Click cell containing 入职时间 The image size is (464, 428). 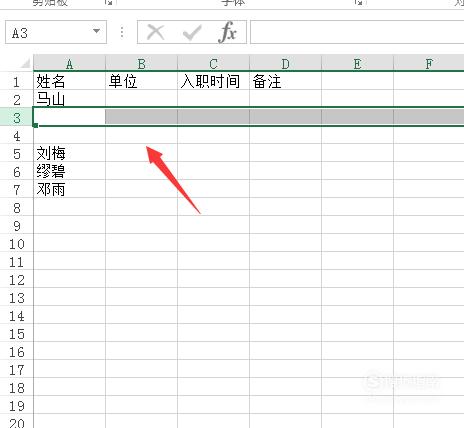click(x=213, y=82)
